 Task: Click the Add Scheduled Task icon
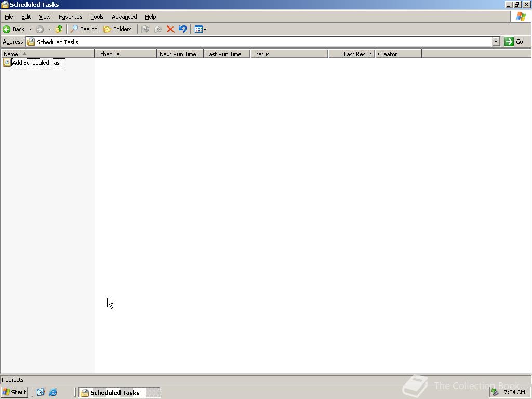click(x=7, y=62)
